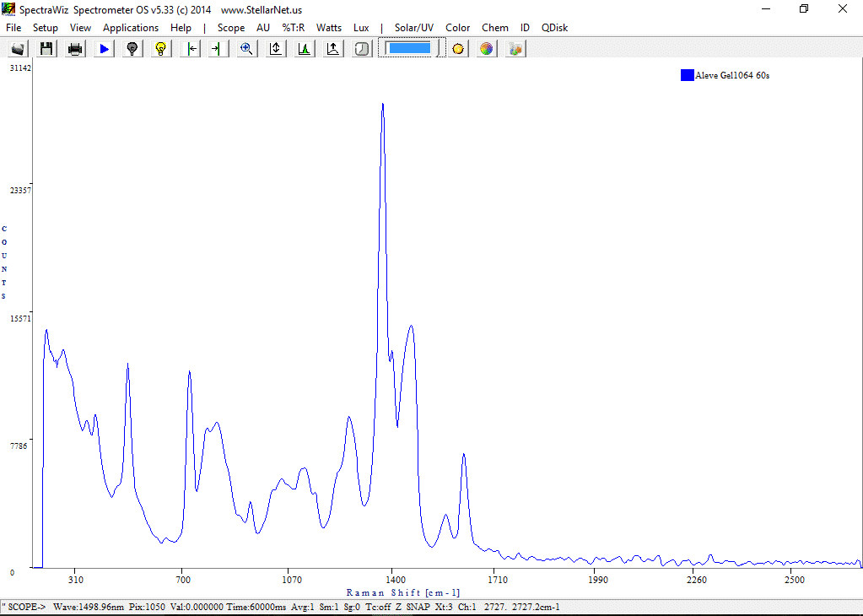Open the View menu
863x616 pixels.
[x=80, y=28]
